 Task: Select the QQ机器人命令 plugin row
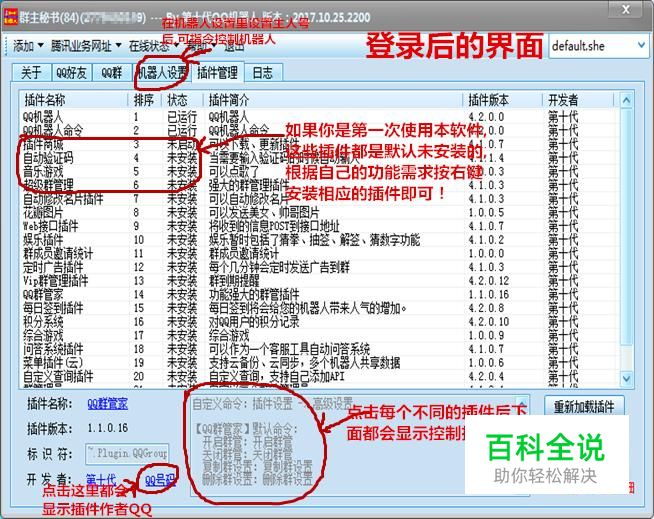319,131
